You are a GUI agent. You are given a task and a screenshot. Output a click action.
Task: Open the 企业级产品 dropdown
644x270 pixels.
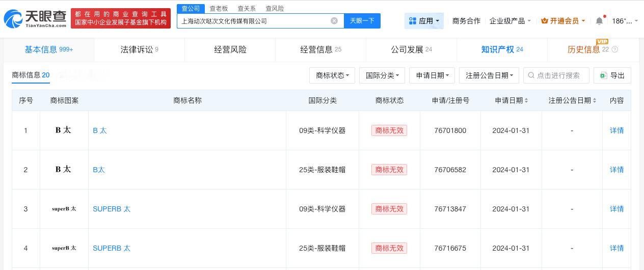tap(510, 21)
